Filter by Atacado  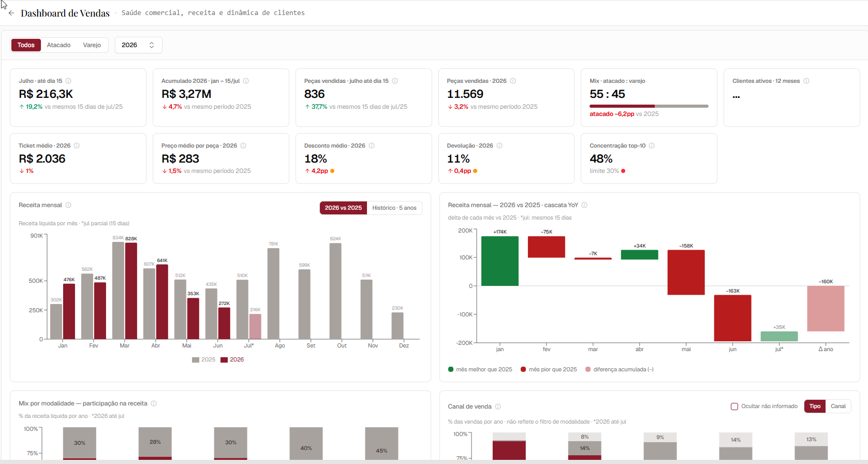click(x=58, y=45)
